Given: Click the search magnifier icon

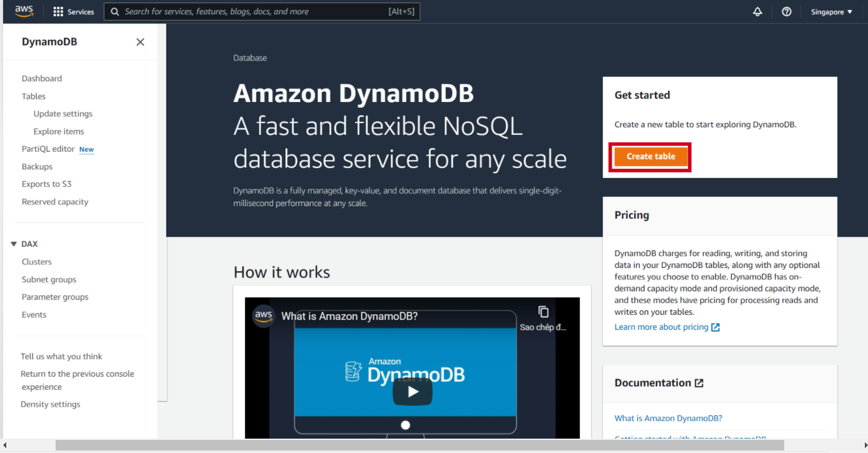Looking at the screenshot, I should click(115, 12).
